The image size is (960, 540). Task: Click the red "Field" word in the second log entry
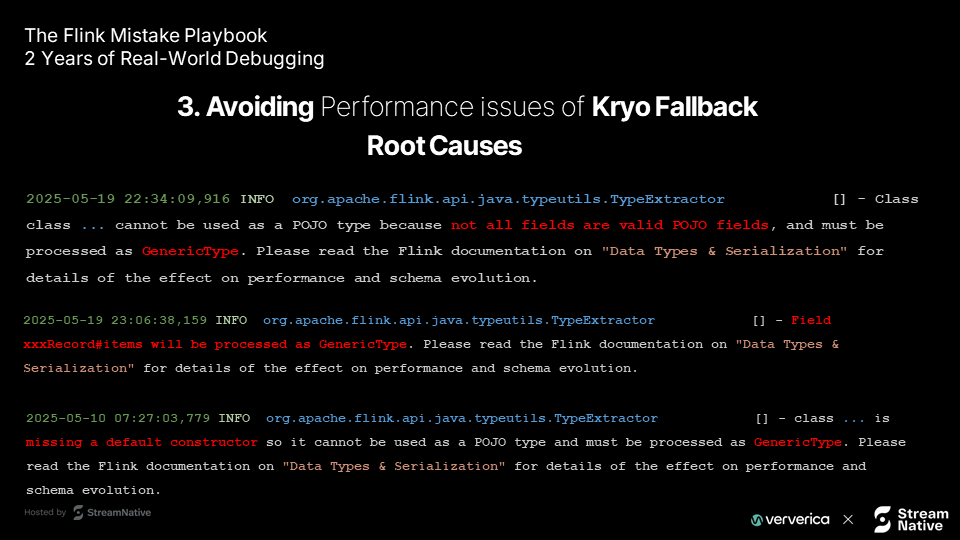click(811, 320)
